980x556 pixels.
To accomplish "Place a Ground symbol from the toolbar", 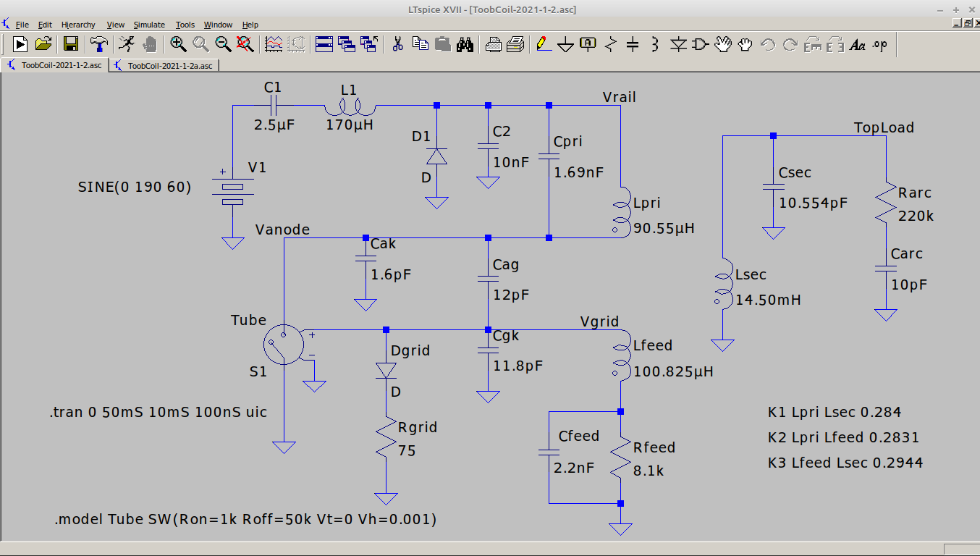I will [565, 44].
